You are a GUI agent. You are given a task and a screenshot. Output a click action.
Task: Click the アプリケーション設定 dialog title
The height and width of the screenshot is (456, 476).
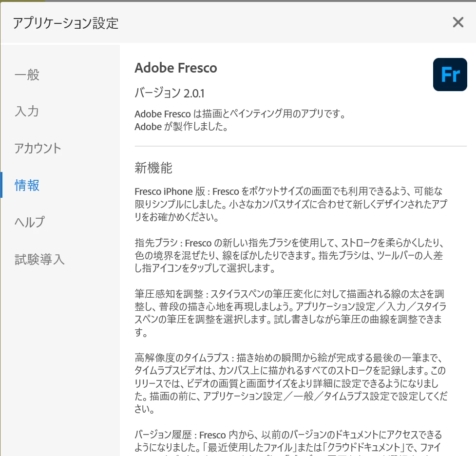coord(66,23)
